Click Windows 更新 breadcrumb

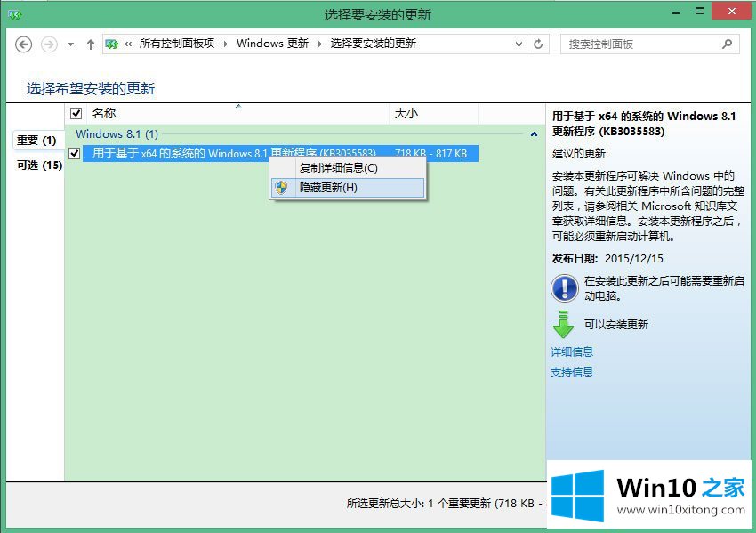click(x=272, y=44)
